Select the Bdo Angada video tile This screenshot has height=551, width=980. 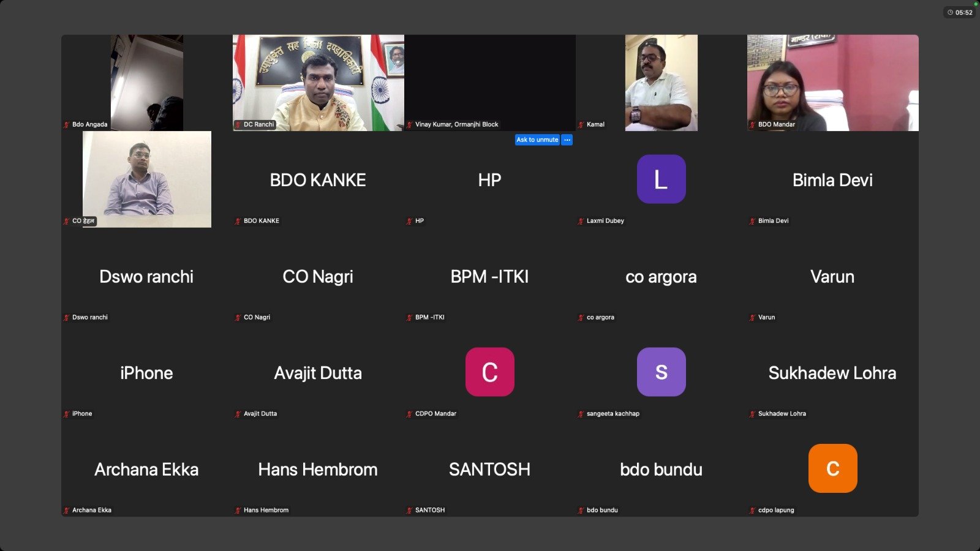coord(147,83)
